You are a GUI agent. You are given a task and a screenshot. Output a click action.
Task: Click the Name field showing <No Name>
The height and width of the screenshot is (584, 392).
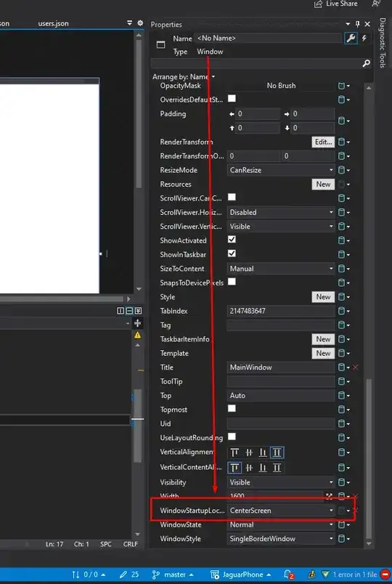tap(268, 38)
